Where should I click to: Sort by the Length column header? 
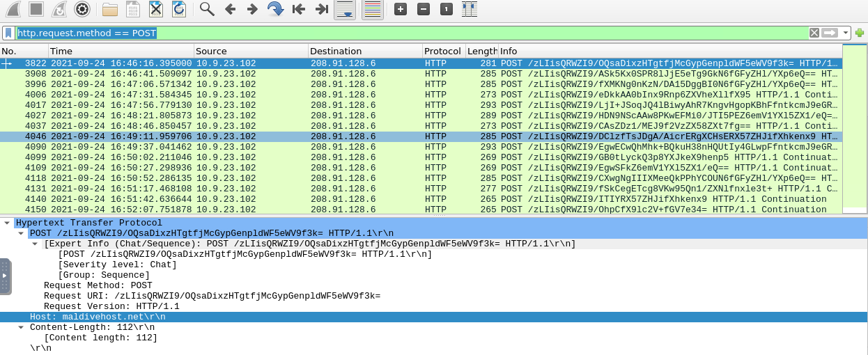coord(482,51)
